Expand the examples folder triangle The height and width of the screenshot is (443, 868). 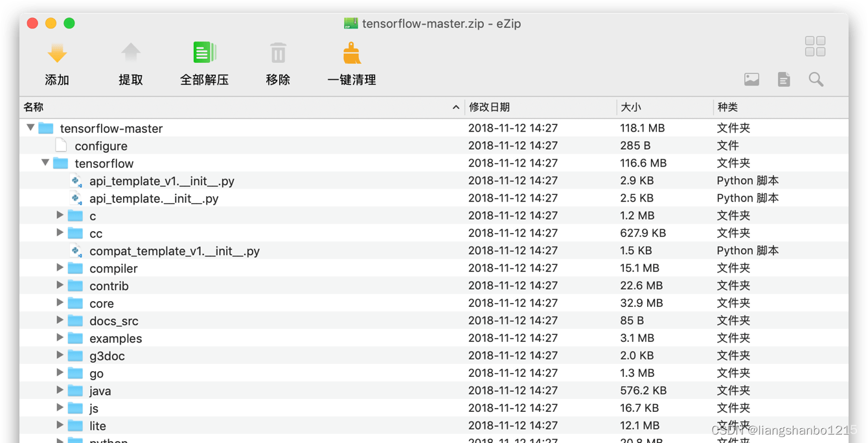tap(60, 337)
